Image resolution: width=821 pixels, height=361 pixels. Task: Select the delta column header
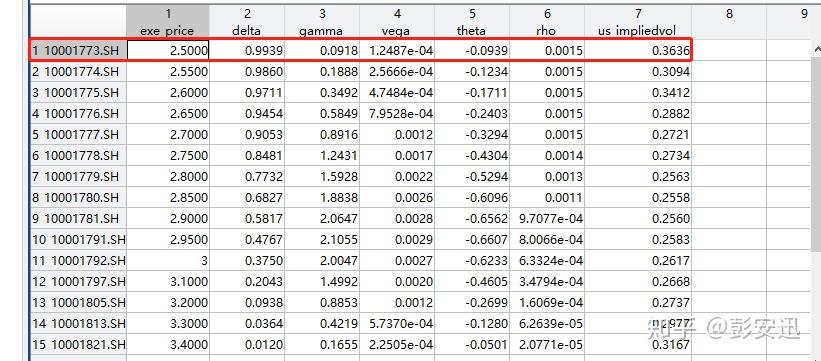[247, 22]
